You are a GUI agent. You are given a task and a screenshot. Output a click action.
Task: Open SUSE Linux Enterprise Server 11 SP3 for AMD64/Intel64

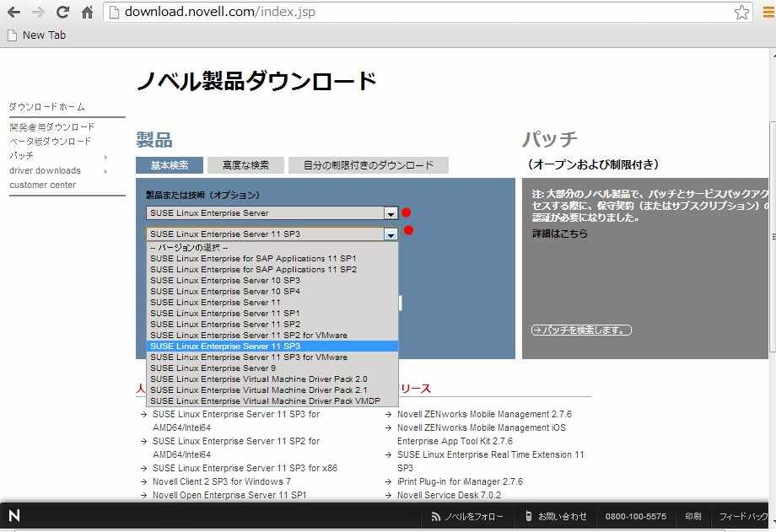236,421
